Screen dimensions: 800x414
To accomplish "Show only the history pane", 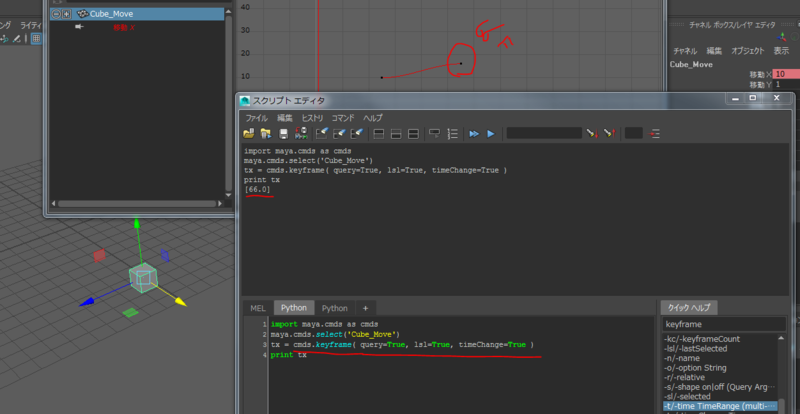I will 379,134.
